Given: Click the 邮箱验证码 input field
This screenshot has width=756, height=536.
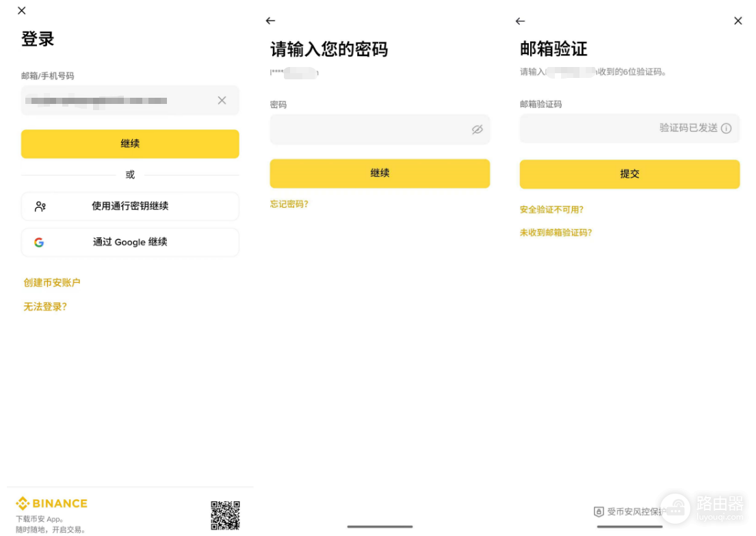Looking at the screenshot, I should 629,129.
